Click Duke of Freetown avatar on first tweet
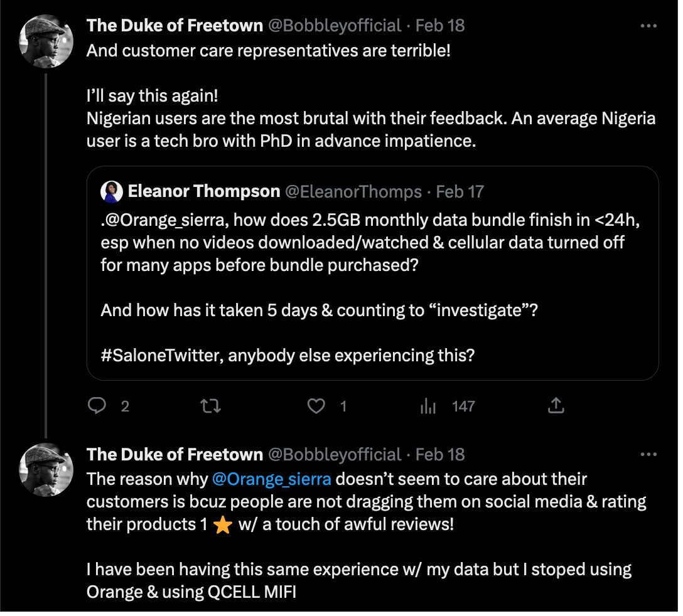This screenshot has width=683, height=616. click(46, 40)
